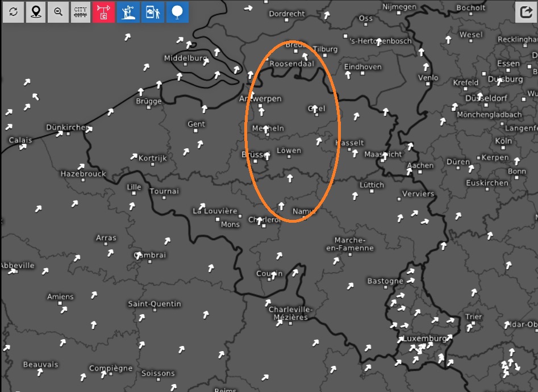Toggle the city labels button
The height and width of the screenshot is (392, 538).
pyautogui.click(x=81, y=12)
